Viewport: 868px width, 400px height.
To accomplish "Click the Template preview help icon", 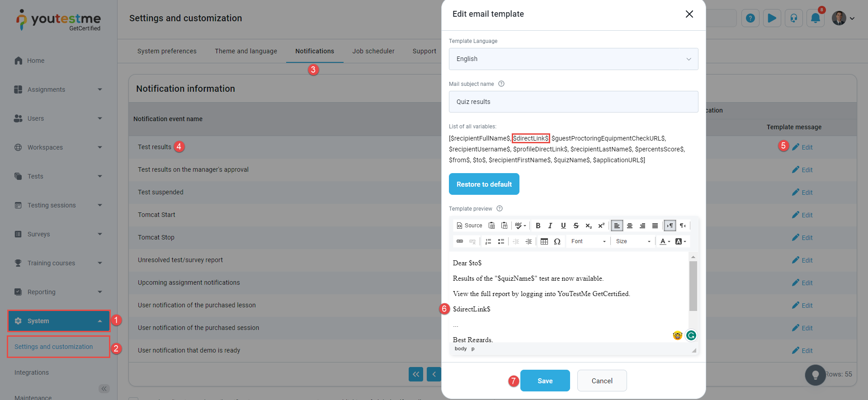I will [x=500, y=208].
